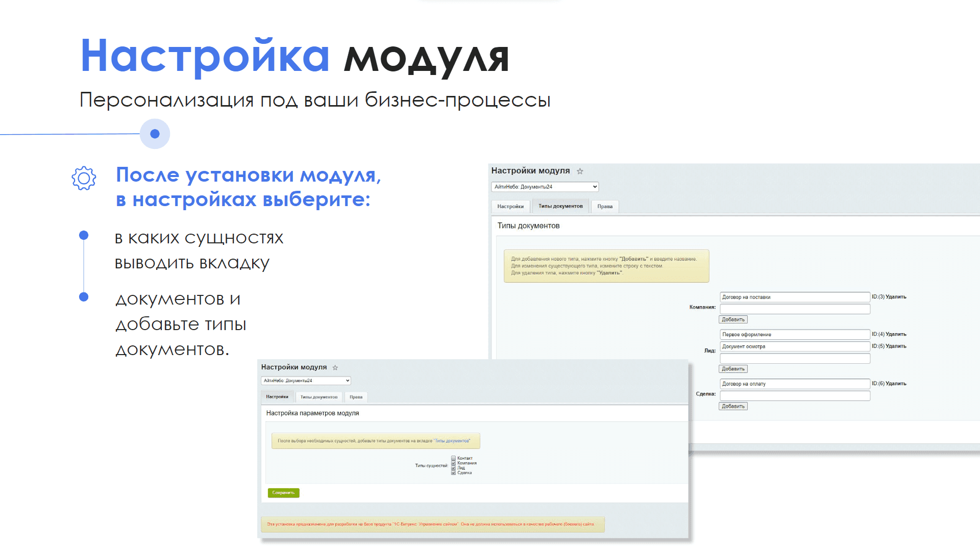The width and height of the screenshot is (980, 551).
Task: Click the favorite star in the rear window next to Настройки модуля
Action: pyautogui.click(x=580, y=171)
